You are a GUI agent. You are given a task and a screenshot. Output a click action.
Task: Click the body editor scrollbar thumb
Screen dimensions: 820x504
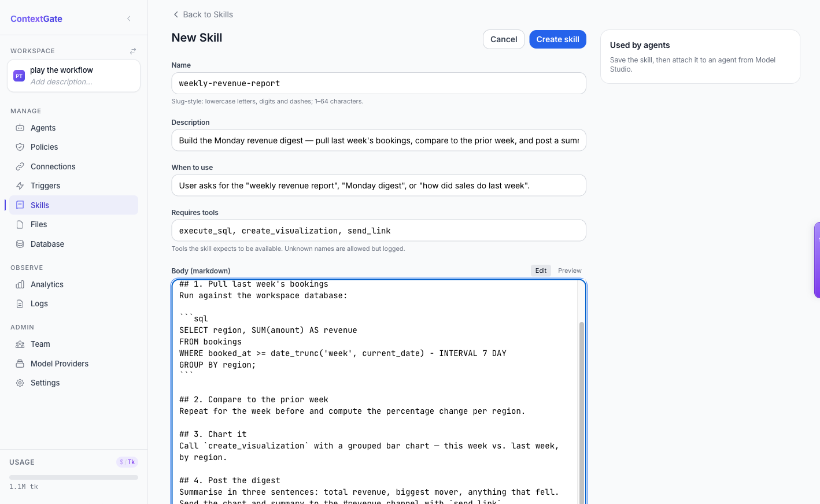pos(582,413)
